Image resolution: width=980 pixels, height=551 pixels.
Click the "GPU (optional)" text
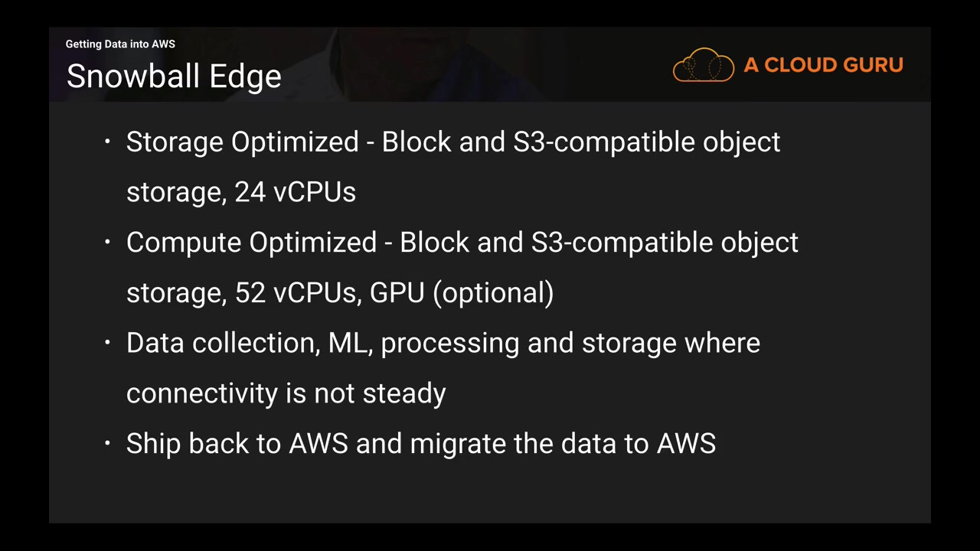pos(461,292)
